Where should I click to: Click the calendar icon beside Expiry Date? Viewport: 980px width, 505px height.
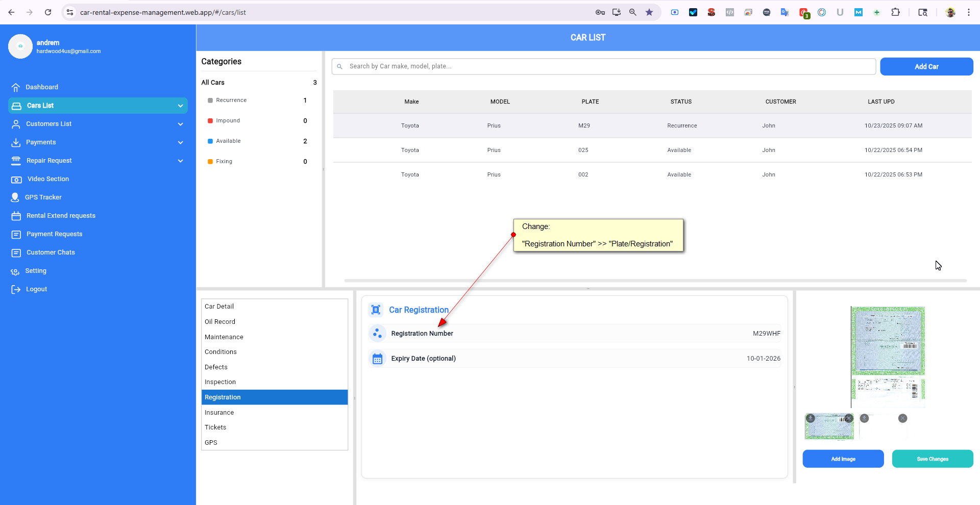click(377, 359)
